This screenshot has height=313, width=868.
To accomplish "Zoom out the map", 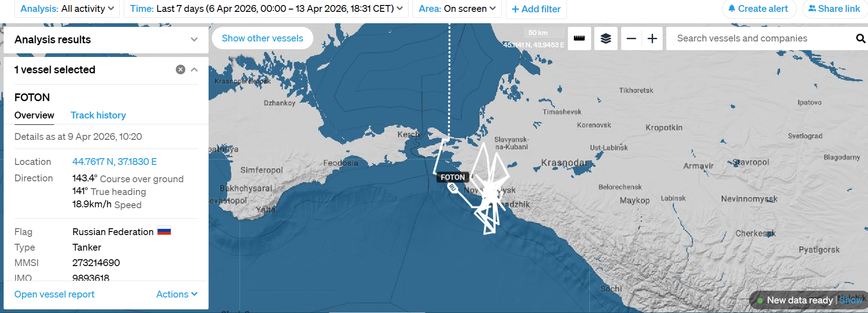I will (631, 38).
